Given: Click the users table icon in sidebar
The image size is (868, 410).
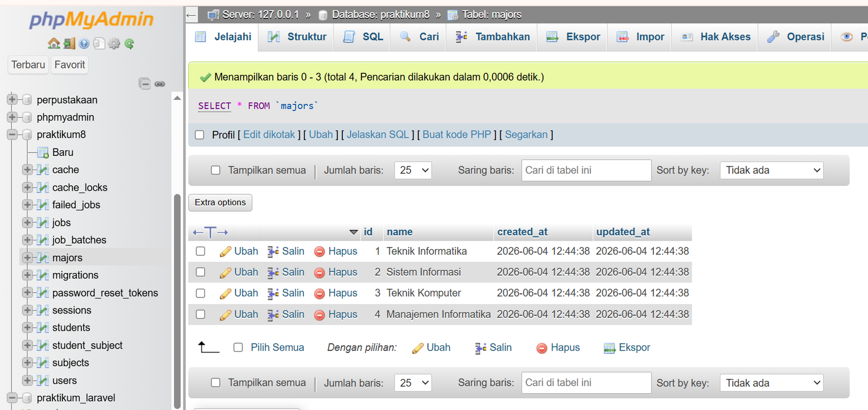Looking at the screenshot, I should pyautogui.click(x=43, y=380).
